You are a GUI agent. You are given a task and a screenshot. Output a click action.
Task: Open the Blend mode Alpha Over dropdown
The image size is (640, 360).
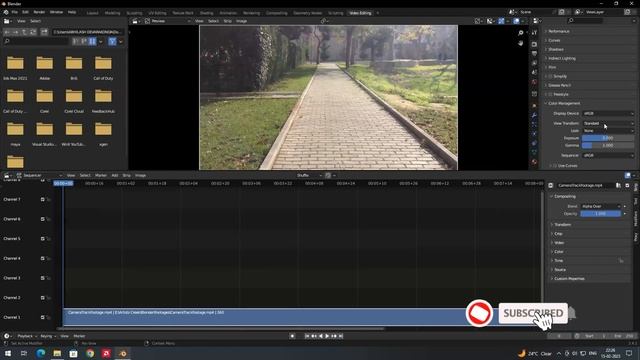[600, 207]
